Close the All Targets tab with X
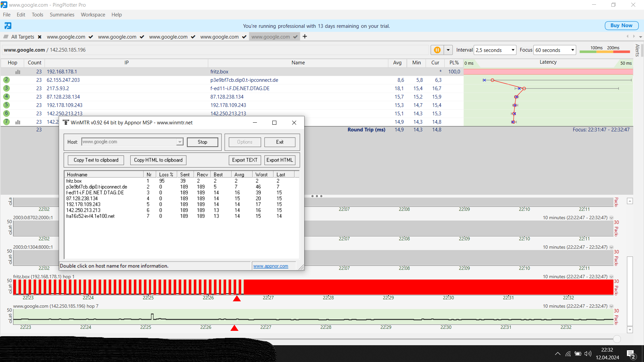Screen dimensions: 644x362 click(x=40, y=37)
